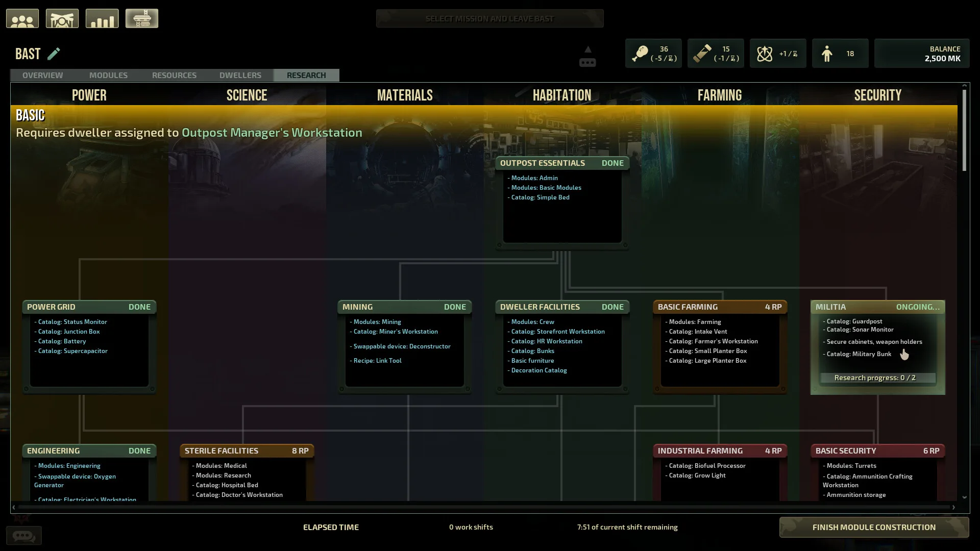This screenshot has width=980, height=551.
Task: Switch to the Overview tab
Action: coord(43,75)
